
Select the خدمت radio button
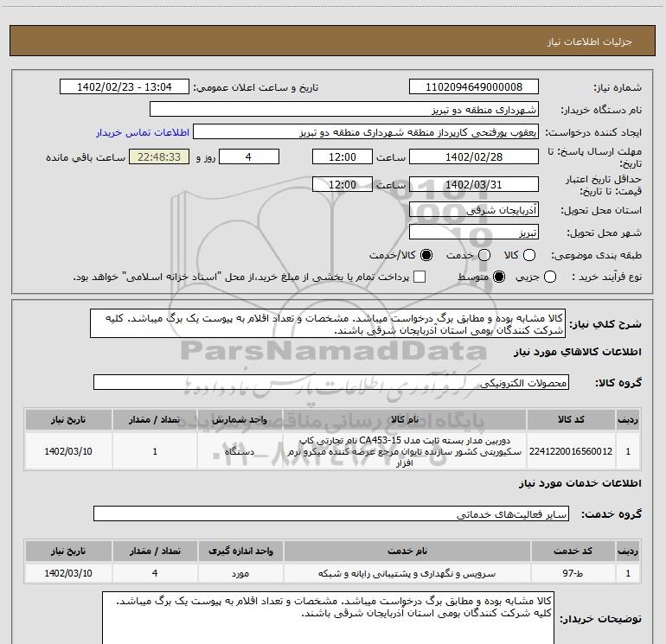pyautogui.click(x=484, y=255)
